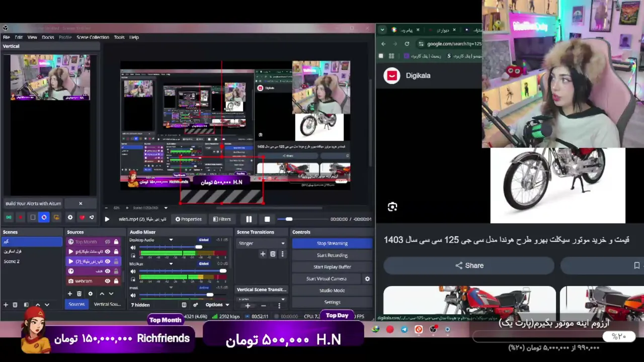Close the Build Your Alerts dock
Image resolution: width=644 pixels, height=362 pixels.
[x=80, y=203]
